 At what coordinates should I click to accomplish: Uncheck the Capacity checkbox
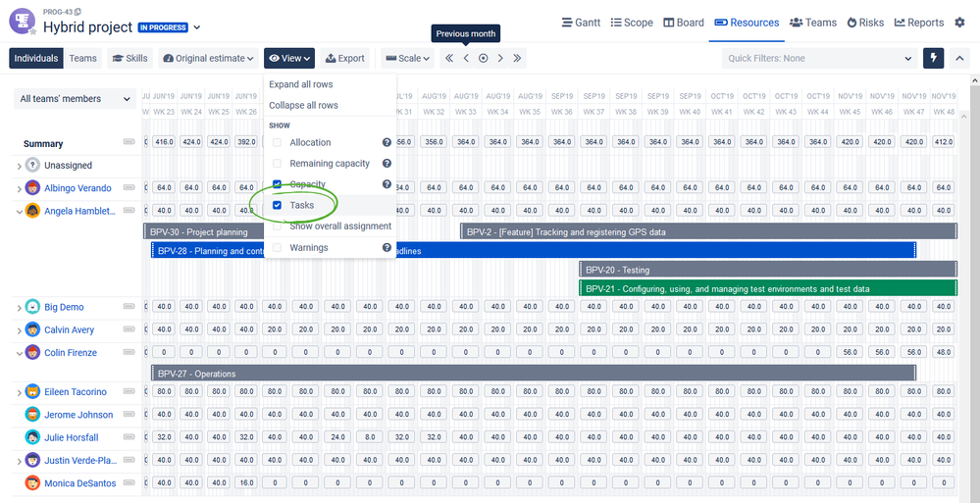coord(277,184)
